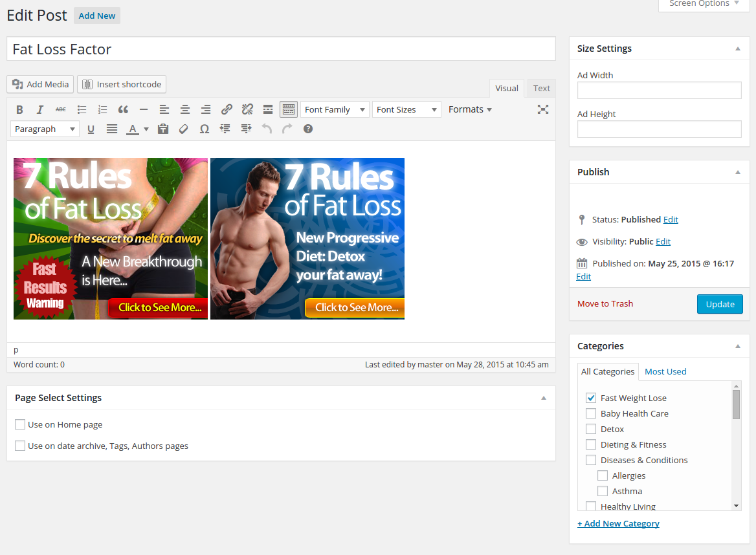756x555 pixels.
Task: Collapse the Publish panel
Action: coord(738,173)
